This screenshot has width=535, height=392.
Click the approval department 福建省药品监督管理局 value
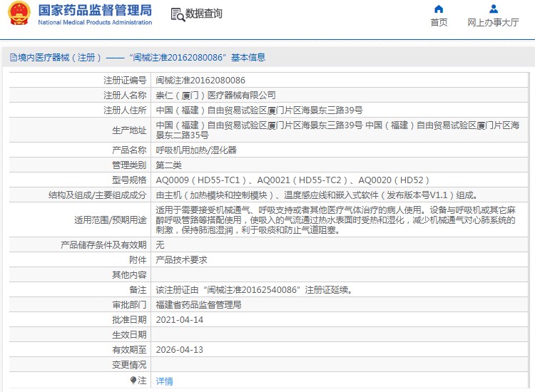(198, 305)
